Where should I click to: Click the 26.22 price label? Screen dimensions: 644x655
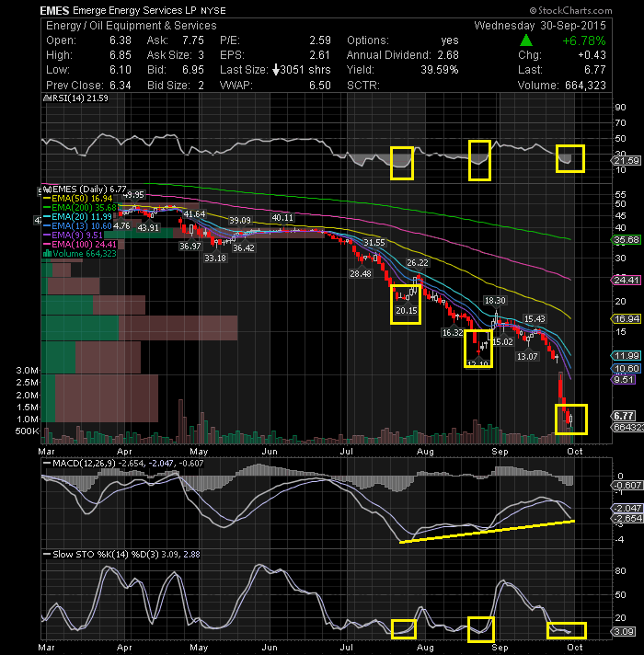point(418,262)
